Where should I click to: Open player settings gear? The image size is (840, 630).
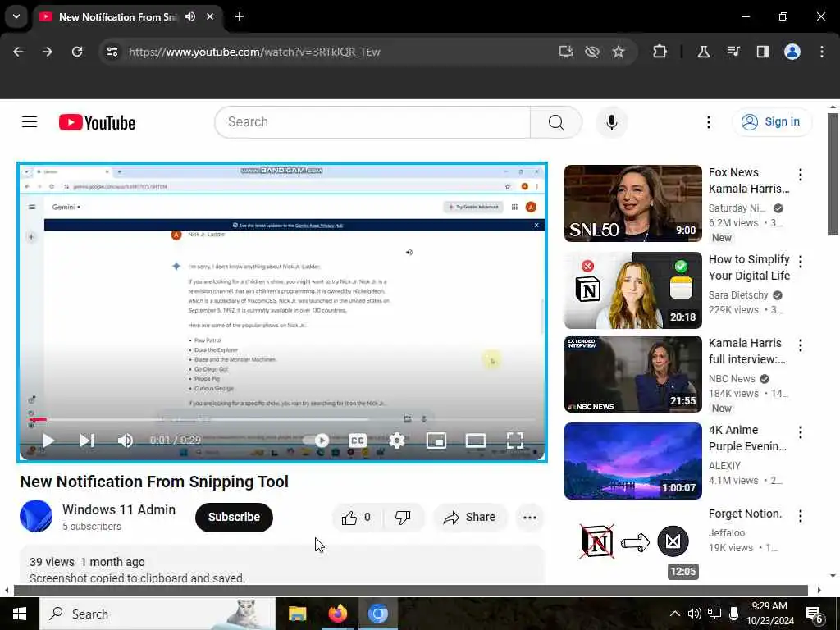[397, 441]
